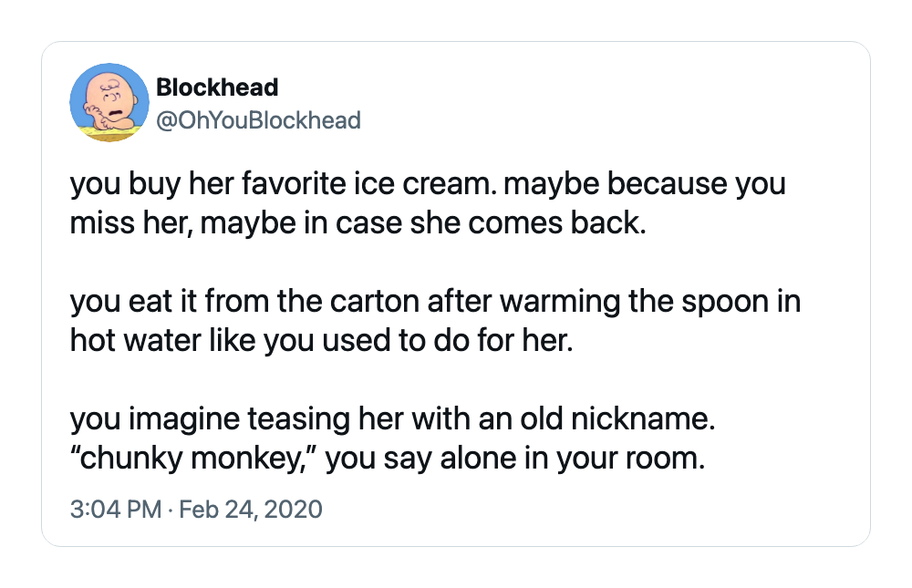912x588 pixels.
Task: Open the Charlie Brown profile avatar
Action: tap(109, 102)
